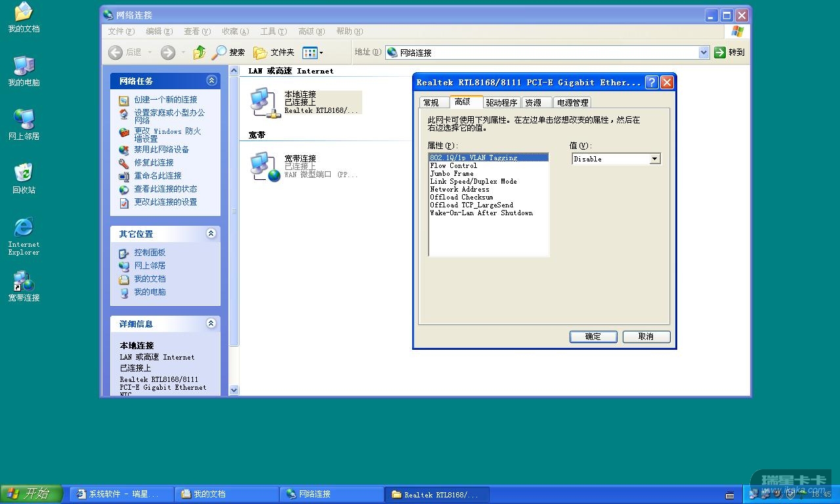Collapse the 网络任务 panel

coord(211,81)
